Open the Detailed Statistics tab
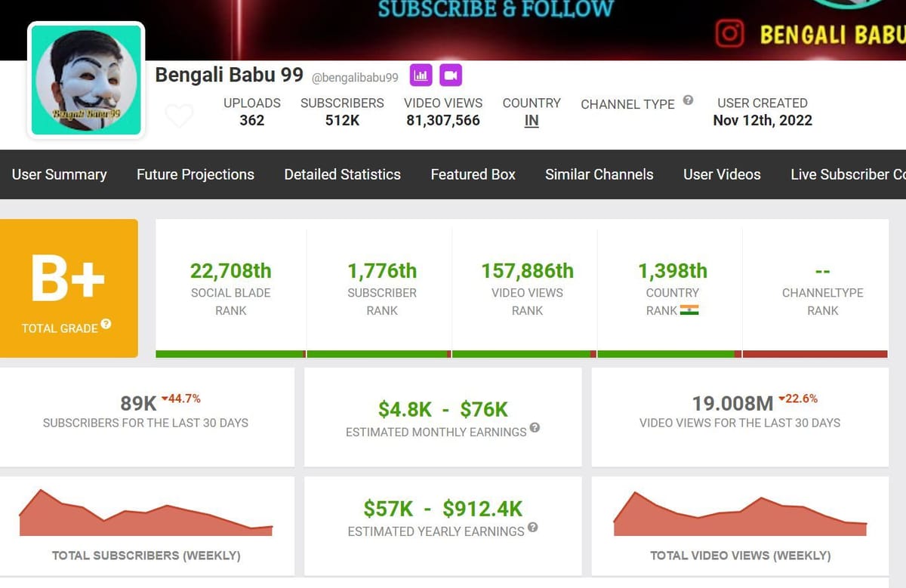This screenshot has height=588, width=906. (x=342, y=174)
